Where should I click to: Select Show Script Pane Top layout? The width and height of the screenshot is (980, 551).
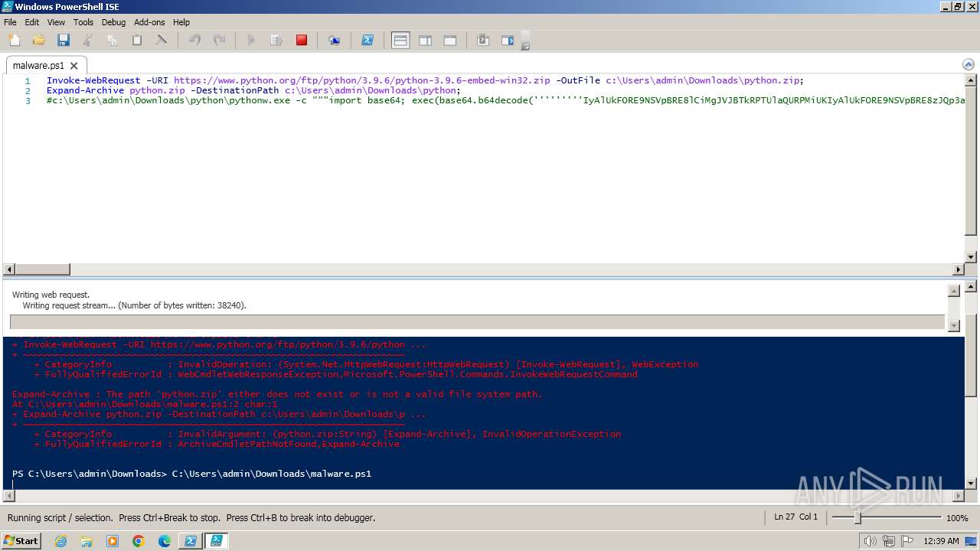tap(400, 41)
